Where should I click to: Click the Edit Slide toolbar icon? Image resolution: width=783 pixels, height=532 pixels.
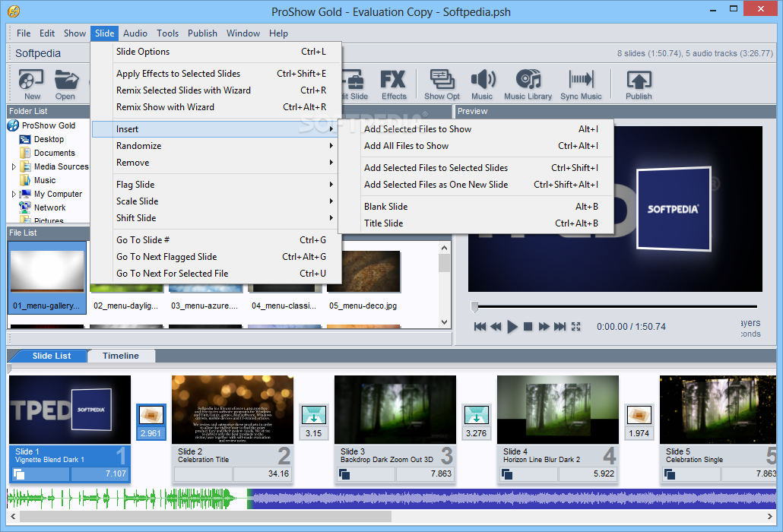click(x=354, y=84)
